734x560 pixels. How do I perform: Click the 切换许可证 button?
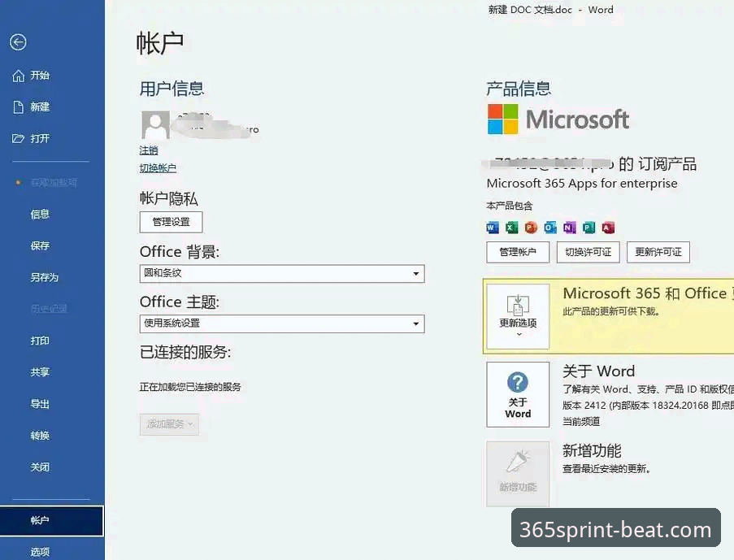tap(588, 253)
